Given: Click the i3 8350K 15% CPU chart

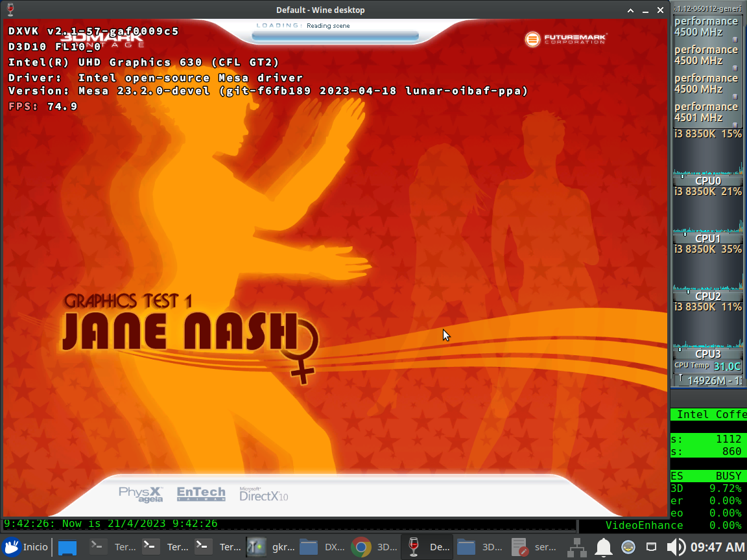Looking at the screenshot, I should 708,152.
